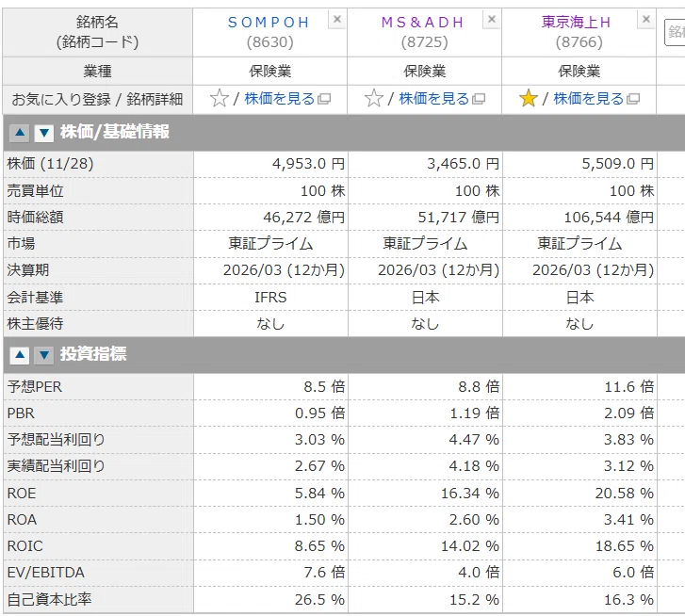Image resolution: width=685 pixels, height=616 pixels.
Task: Select market cap 46,272 億円
Action: tap(304, 218)
